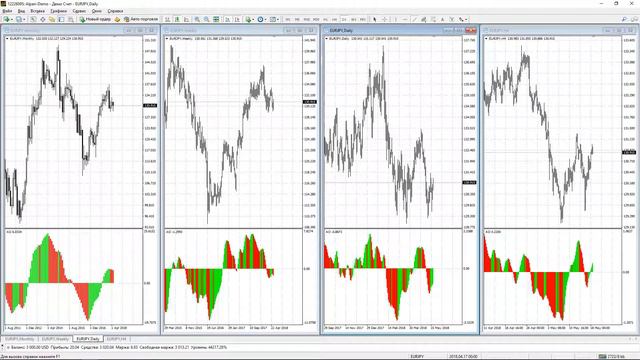Switch to the EURJPY,Monthly chart tab
This screenshot has height=360, width=640.
[20, 339]
